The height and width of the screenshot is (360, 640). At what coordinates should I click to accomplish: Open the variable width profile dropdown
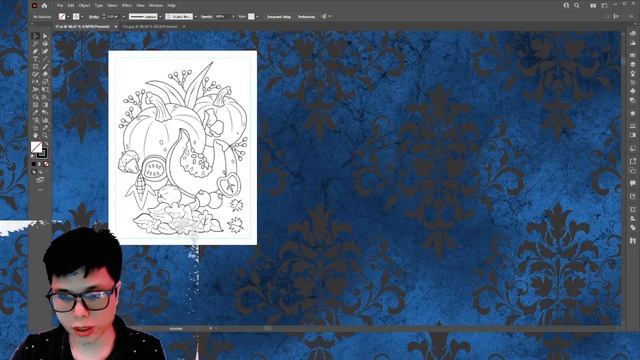tap(161, 17)
